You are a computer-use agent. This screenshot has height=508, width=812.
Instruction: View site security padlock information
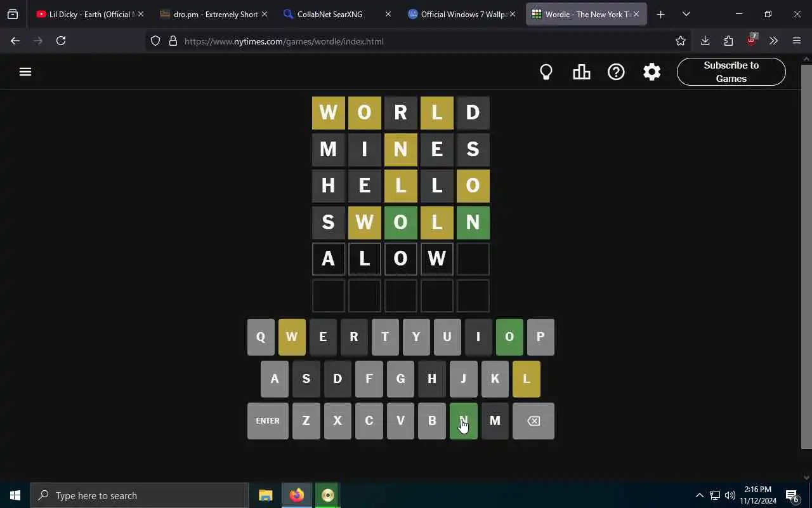(x=173, y=41)
